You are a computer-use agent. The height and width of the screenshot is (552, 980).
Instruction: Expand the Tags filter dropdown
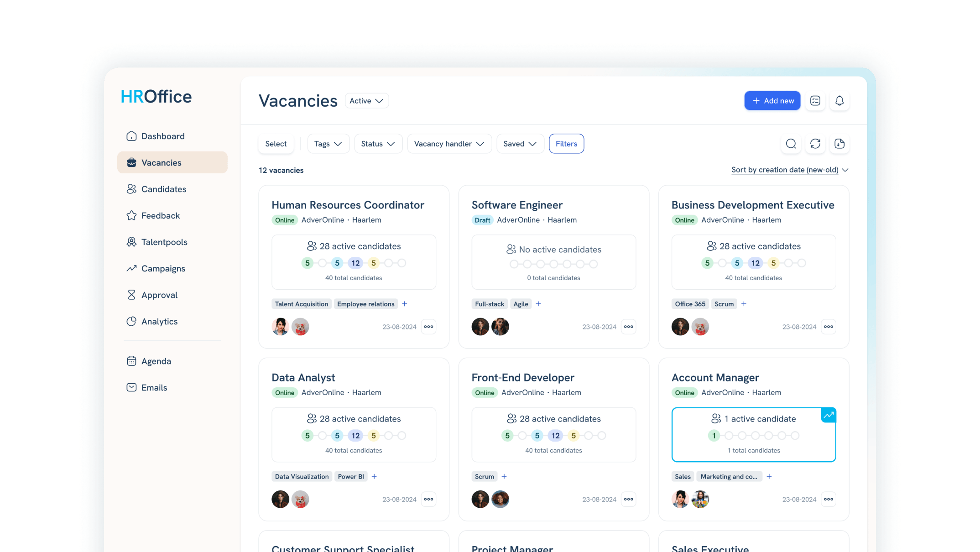click(x=328, y=144)
